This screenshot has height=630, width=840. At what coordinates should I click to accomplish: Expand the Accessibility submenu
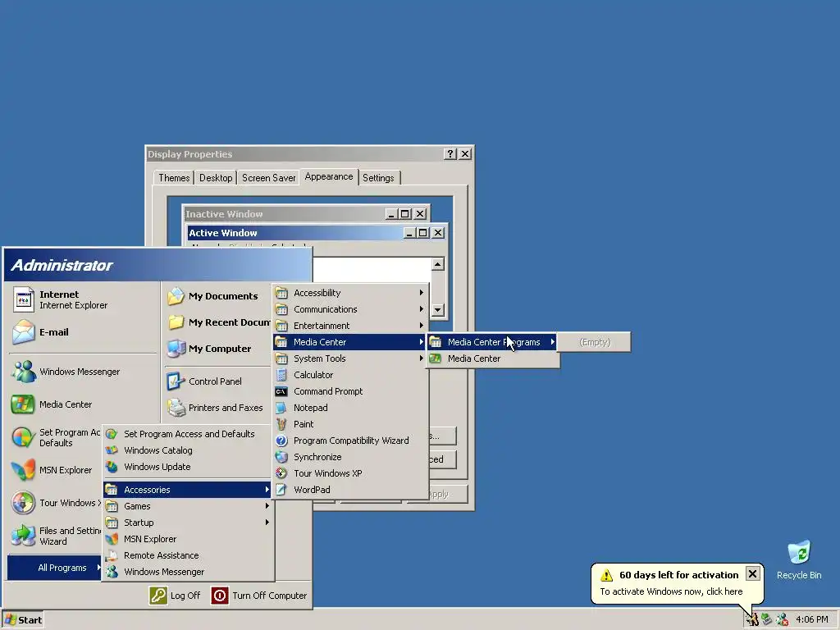(x=350, y=293)
